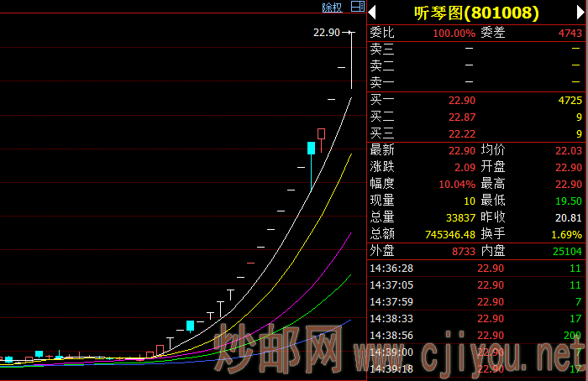Viewport: 588px width, 381px height.
Task: Click the 委比 100.00% value
Action: click(x=454, y=33)
